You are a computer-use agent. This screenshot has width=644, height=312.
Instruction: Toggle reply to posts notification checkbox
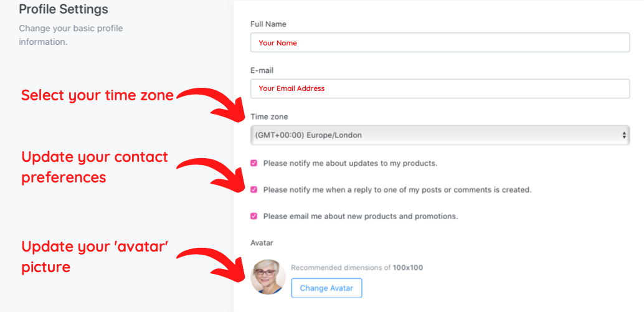click(253, 190)
